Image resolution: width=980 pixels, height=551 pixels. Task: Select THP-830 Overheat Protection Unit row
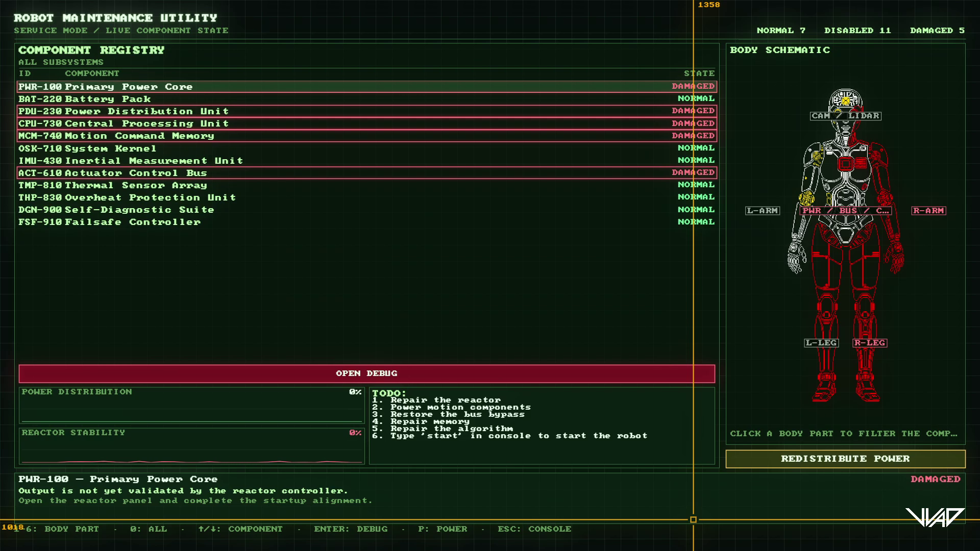(366, 197)
